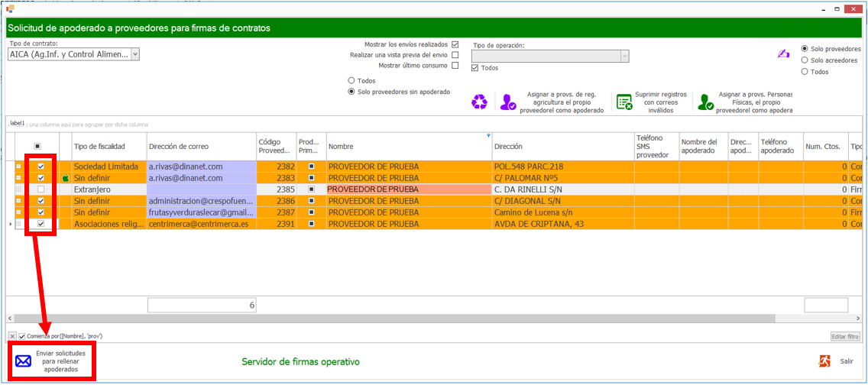
Task: Assign agriculture registry providers as own apoderado
Action: point(509,102)
